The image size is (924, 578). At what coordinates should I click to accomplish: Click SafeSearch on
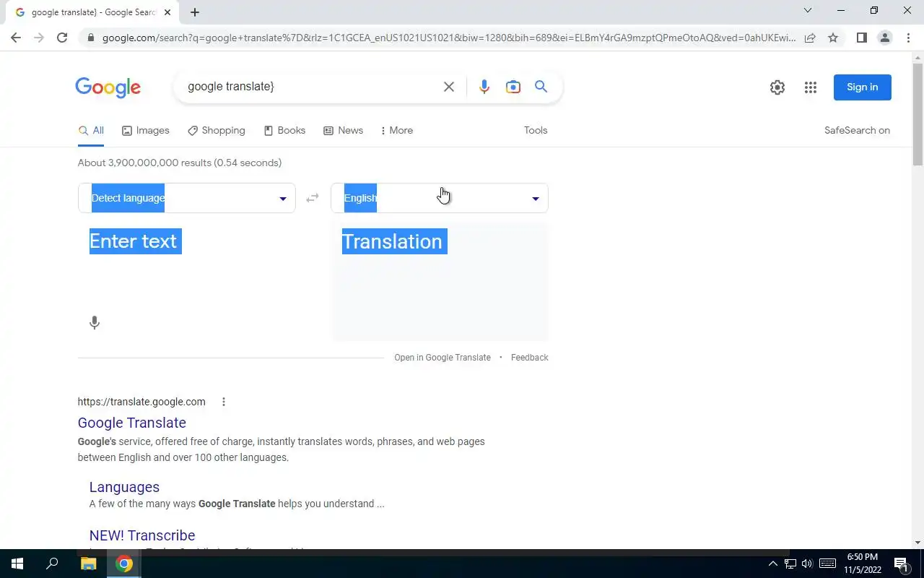tap(857, 131)
